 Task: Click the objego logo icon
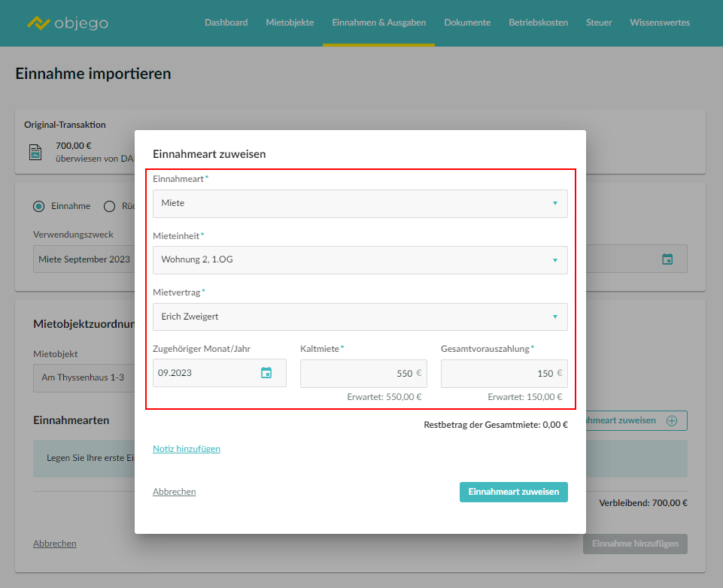[x=38, y=23]
